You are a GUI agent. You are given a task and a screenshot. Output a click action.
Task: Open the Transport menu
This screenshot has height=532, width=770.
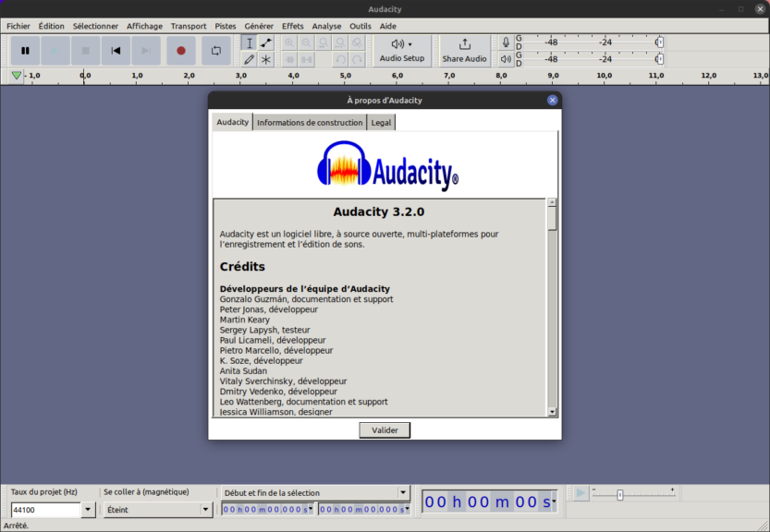click(x=189, y=26)
